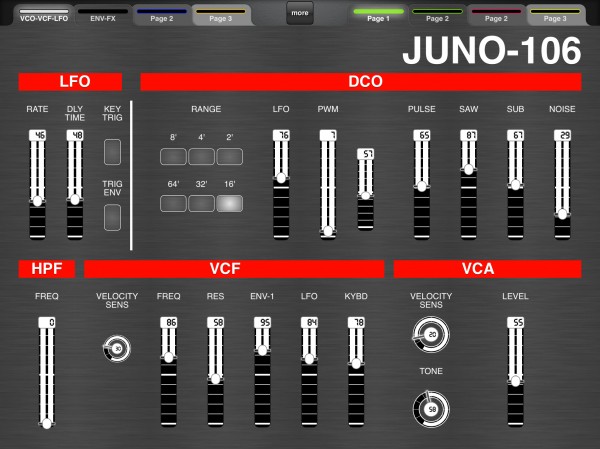Open the red Page 2 tab
This screenshot has width=600, height=449.
[496, 15]
